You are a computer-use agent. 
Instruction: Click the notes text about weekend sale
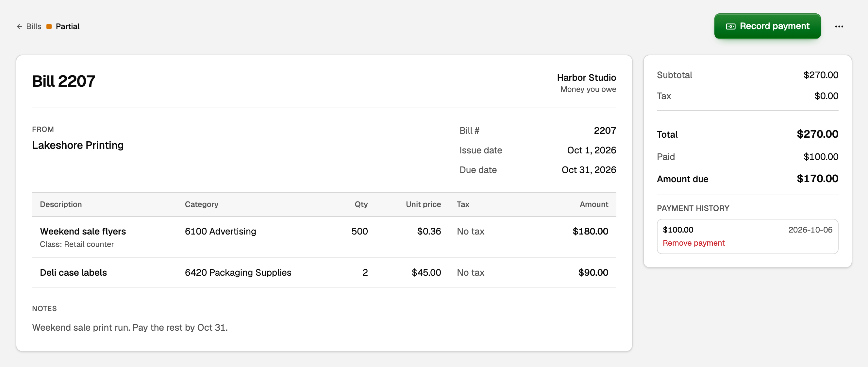[130, 327]
